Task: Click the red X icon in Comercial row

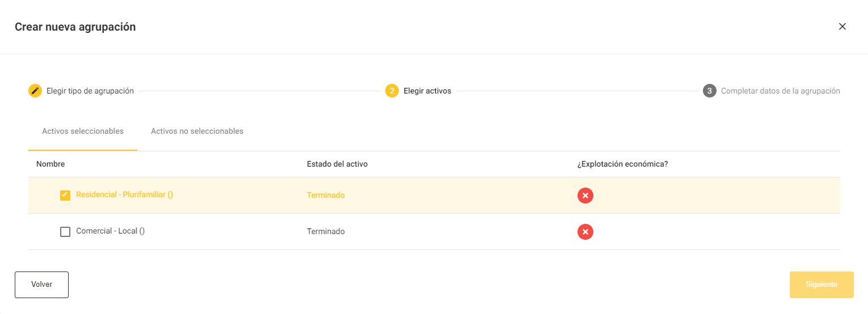Action: 585,232
